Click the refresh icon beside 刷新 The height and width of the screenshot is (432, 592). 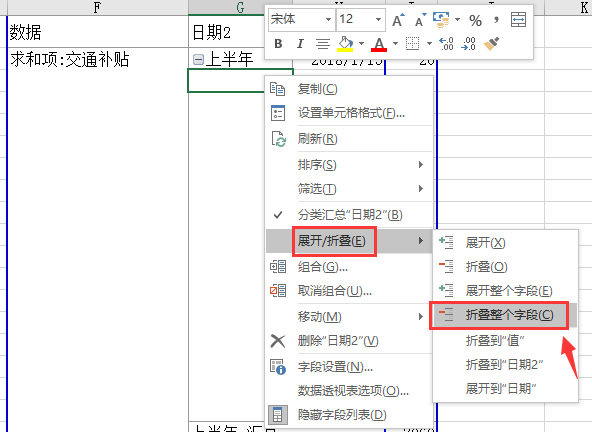(x=279, y=139)
